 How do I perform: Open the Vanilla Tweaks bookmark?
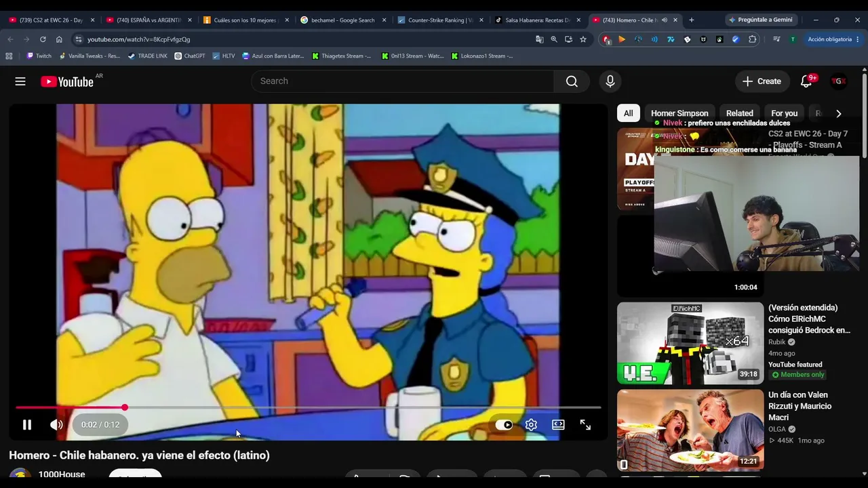point(90,56)
